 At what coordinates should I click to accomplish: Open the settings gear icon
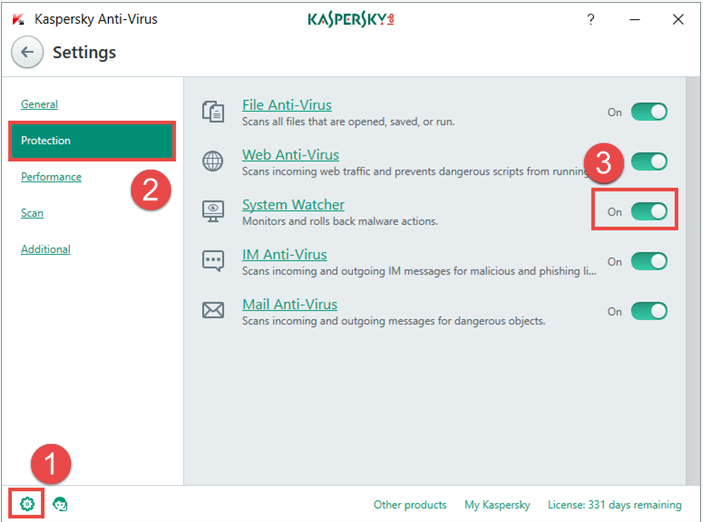pyautogui.click(x=27, y=504)
